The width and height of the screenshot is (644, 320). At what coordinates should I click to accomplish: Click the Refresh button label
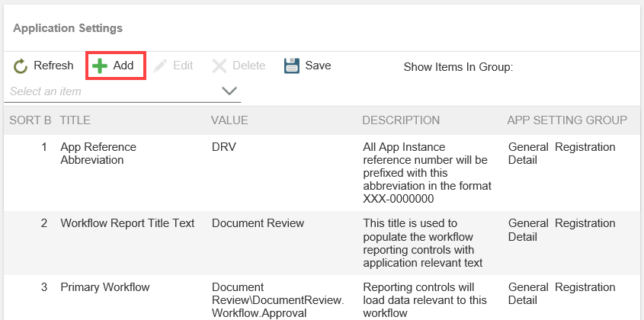click(x=53, y=66)
